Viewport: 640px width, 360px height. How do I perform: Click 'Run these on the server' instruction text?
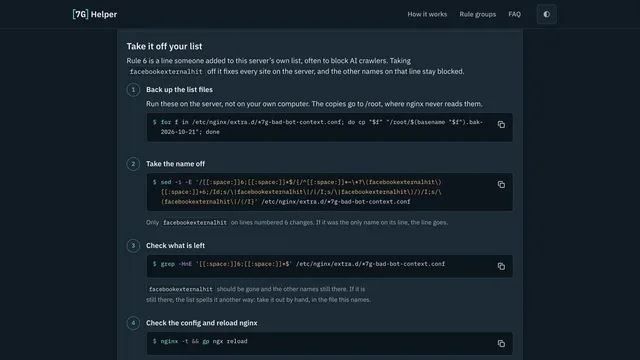click(314, 104)
